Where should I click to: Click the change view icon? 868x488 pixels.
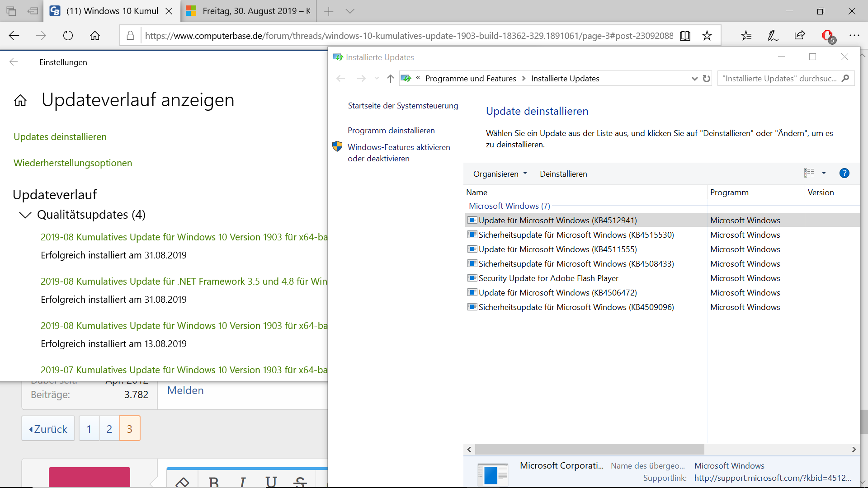click(809, 173)
